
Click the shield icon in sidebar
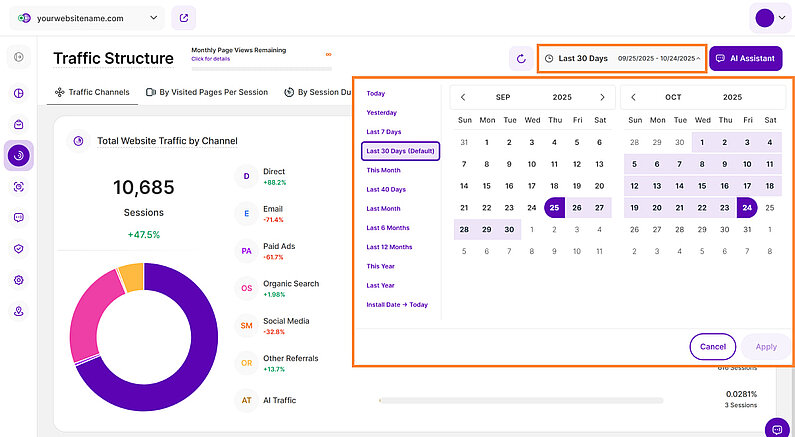(18, 249)
